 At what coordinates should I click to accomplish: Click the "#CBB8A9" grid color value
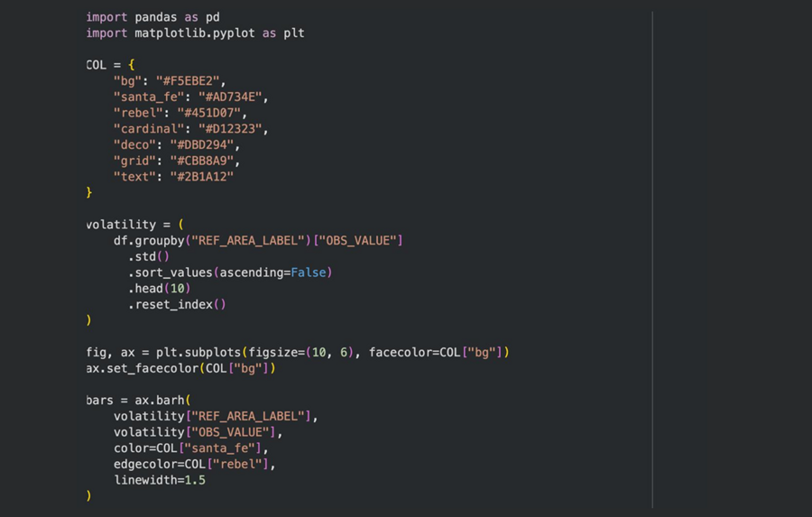pyautogui.click(x=205, y=161)
